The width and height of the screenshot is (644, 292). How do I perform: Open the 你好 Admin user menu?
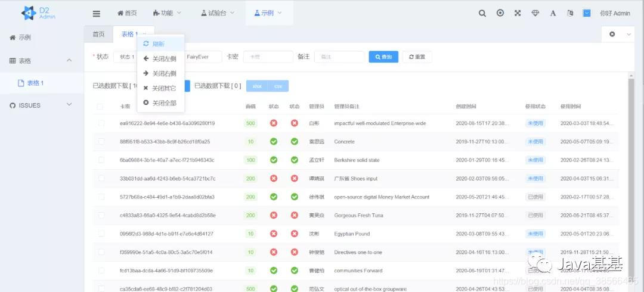coord(615,13)
